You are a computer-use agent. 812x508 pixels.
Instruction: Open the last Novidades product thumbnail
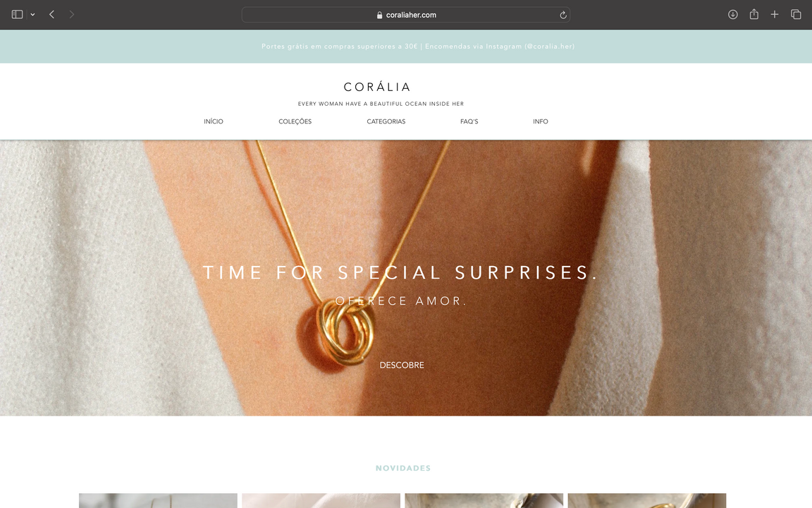pos(647,500)
